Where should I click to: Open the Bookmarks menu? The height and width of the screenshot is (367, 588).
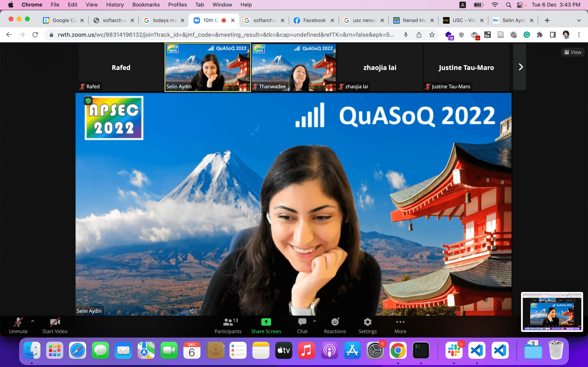click(146, 5)
